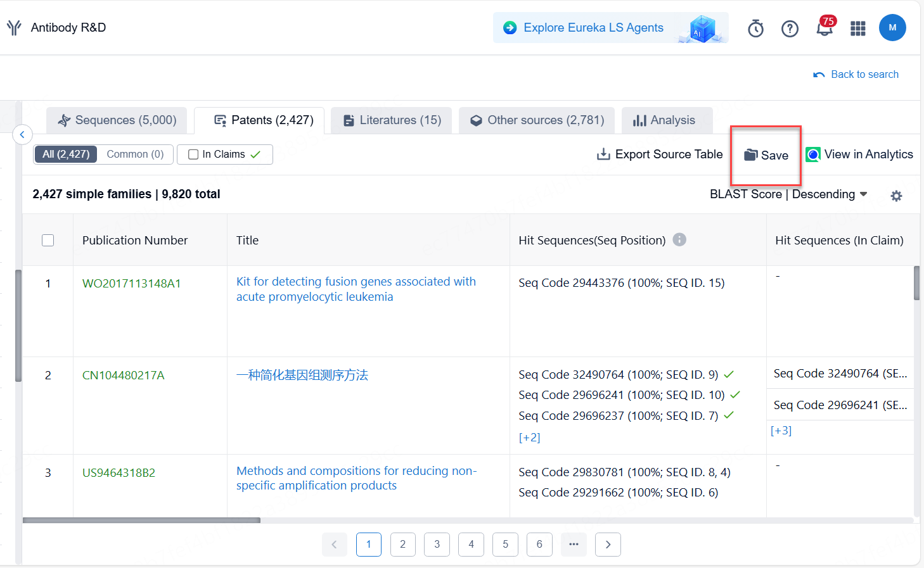Viewport: 924px width, 568px height.
Task: Open the timer history icon
Action: 755,28
